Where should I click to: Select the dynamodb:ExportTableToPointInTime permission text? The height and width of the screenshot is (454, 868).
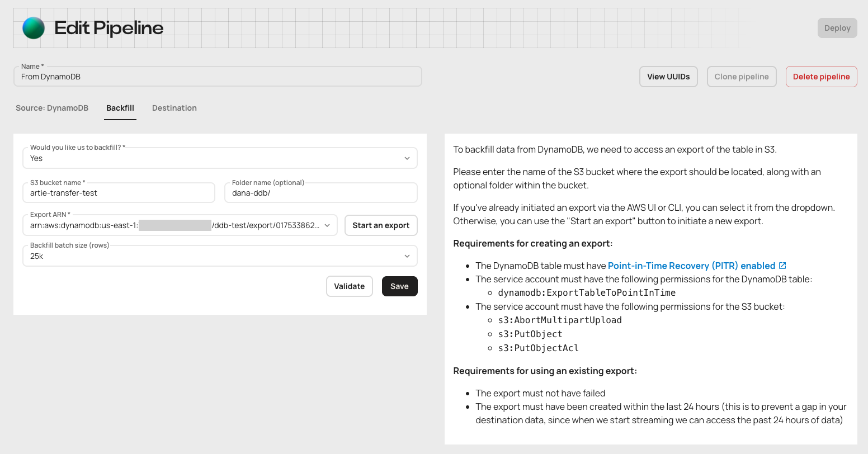point(587,292)
